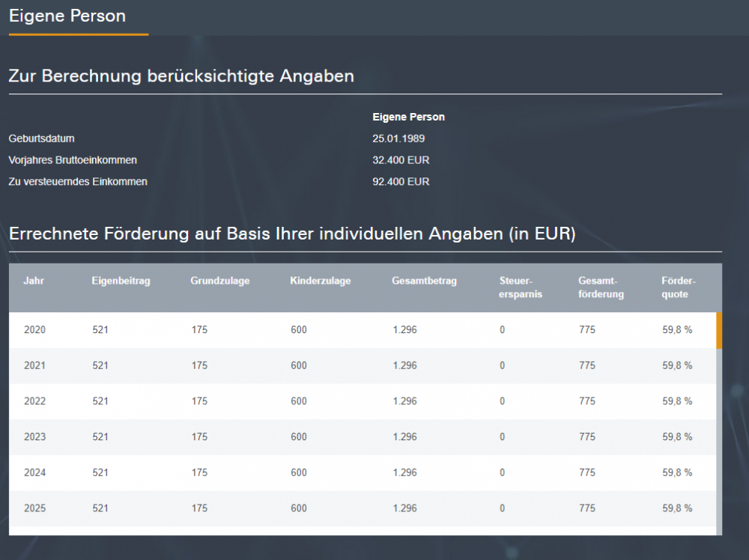Select the Kinderzulage column header
Viewport: 749px width, 560px height.
tap(321, 281)
